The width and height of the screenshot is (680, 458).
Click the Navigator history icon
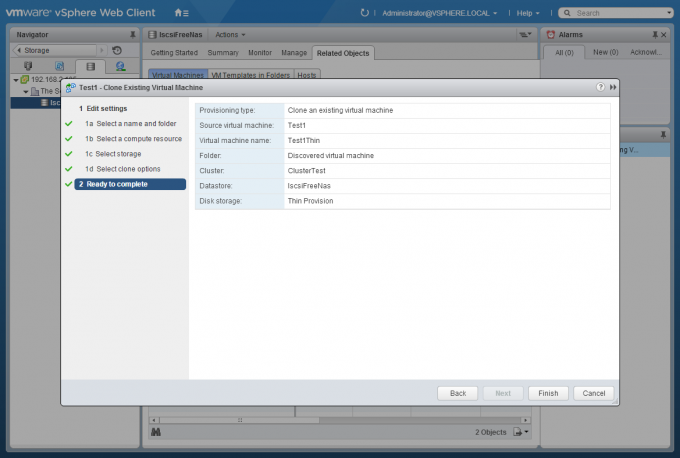coord(117,50)
